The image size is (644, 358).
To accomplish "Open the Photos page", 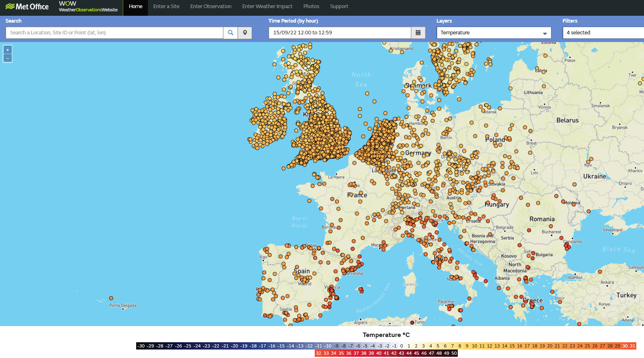I will point(311,6).
